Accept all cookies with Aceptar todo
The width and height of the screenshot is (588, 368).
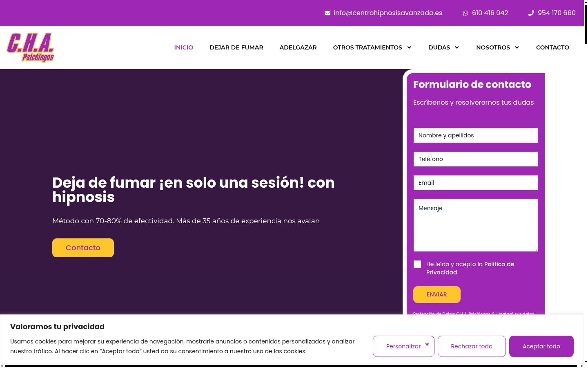(x=541, y=346)
